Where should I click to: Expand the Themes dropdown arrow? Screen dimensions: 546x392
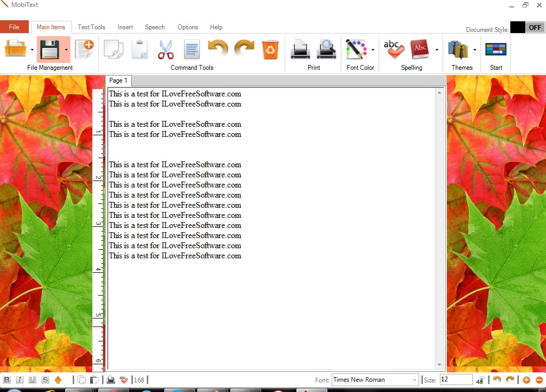pos(475,50)
